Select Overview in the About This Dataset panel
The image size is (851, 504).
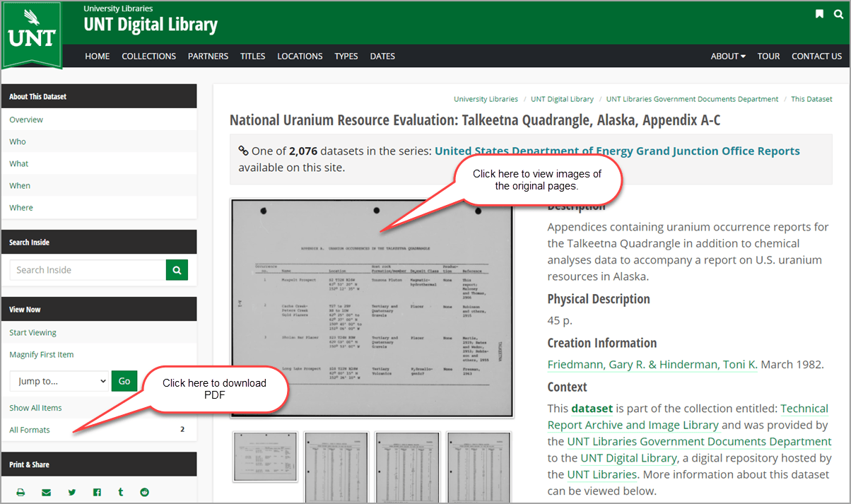pos(26,119)
